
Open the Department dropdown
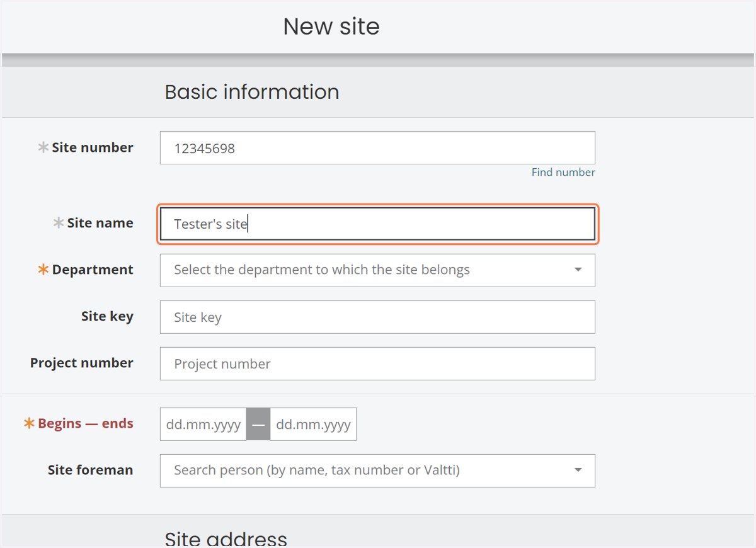[377, 270]
